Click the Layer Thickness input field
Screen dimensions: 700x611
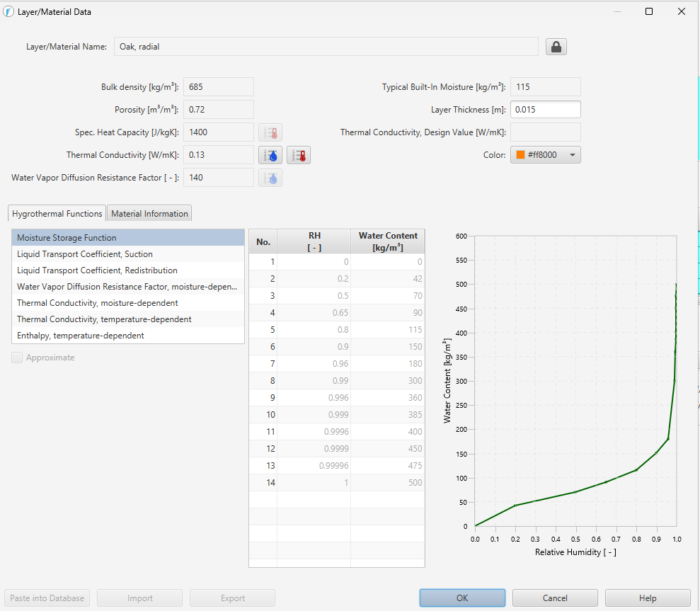tap(545, 110)
